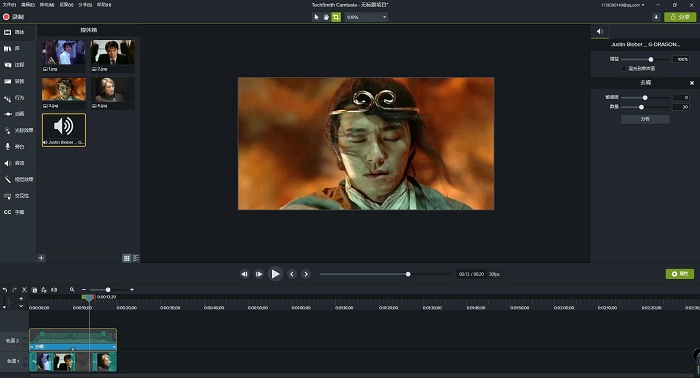
Task: Open the canvas zoom 100% dropdown
Action: (x=366, y=17)
